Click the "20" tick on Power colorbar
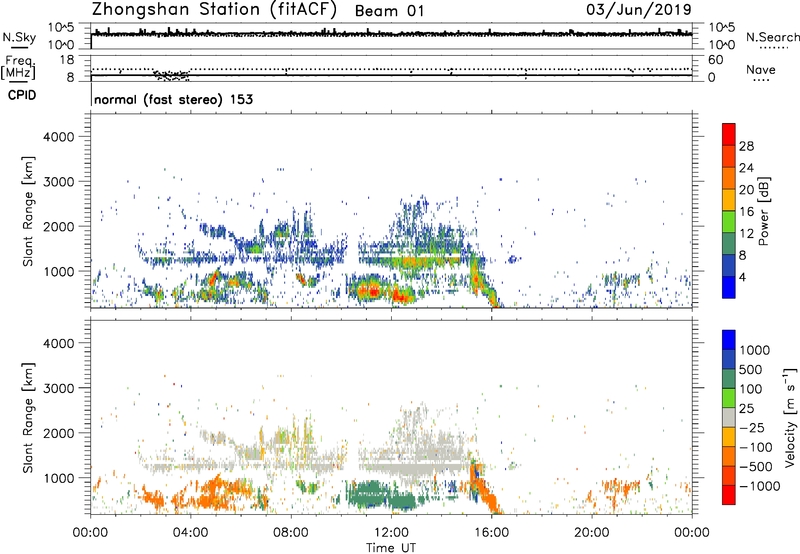800x554 pixels. point(746,190)
